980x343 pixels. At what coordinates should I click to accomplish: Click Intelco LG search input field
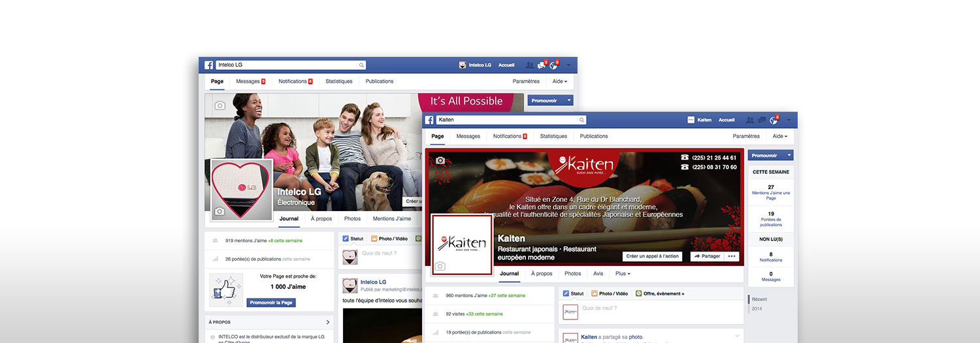(291, 65)
